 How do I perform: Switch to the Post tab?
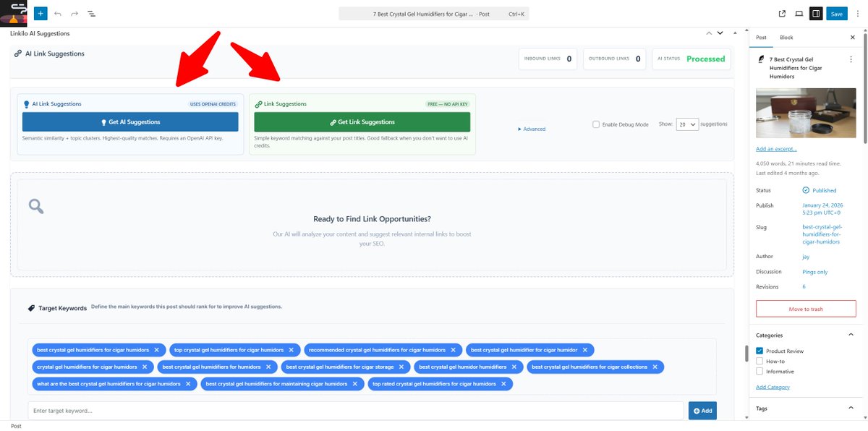[x=761, y=38]
